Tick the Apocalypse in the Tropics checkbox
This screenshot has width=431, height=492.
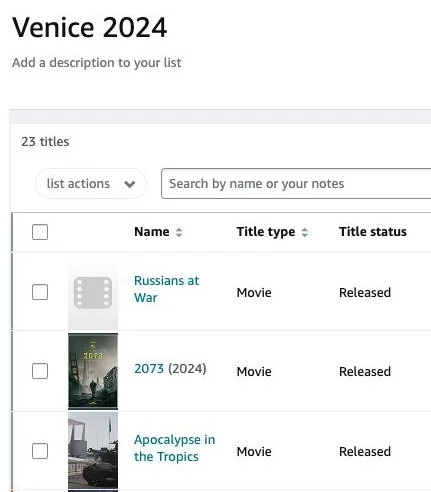(x=40, y=451)
